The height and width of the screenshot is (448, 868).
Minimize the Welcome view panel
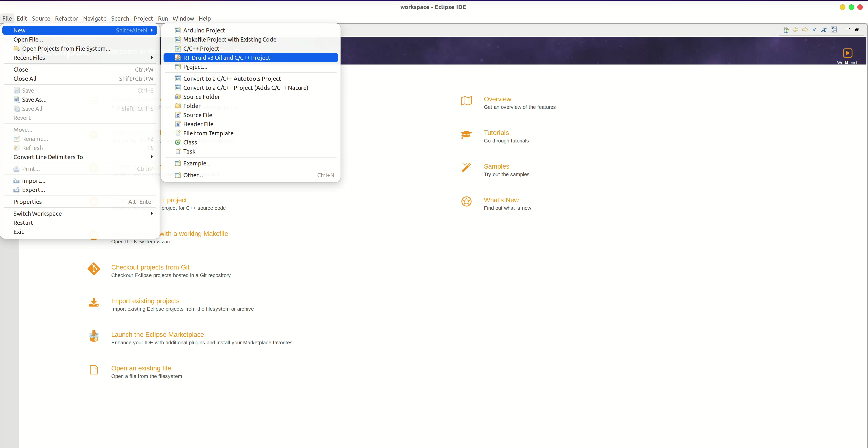coord(848,29)
